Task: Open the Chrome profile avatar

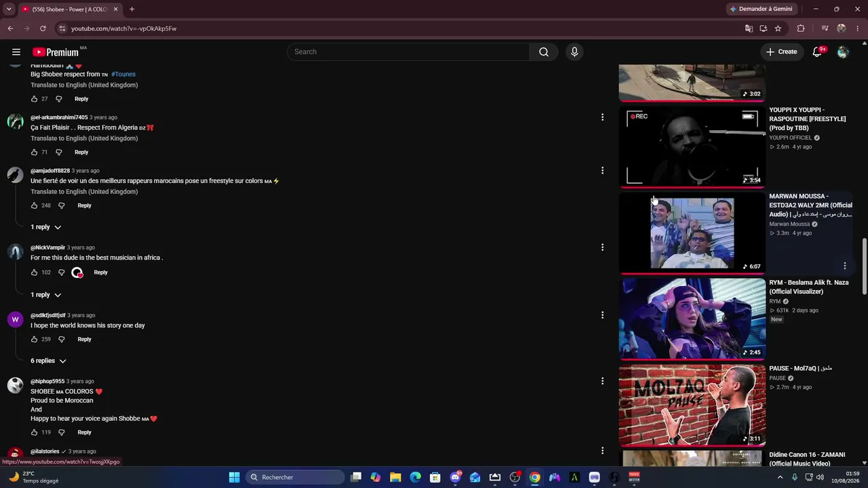Action: (x=842, y=28)
